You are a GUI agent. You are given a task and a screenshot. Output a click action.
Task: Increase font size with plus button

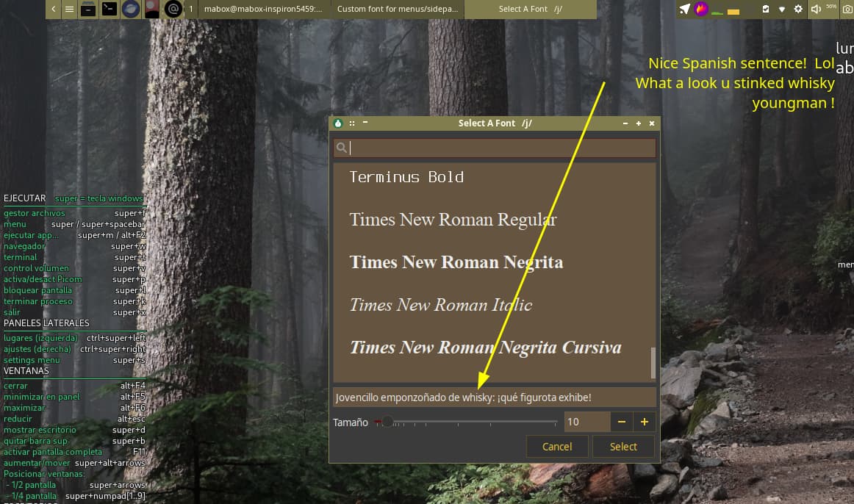click(x=645, y=422)
